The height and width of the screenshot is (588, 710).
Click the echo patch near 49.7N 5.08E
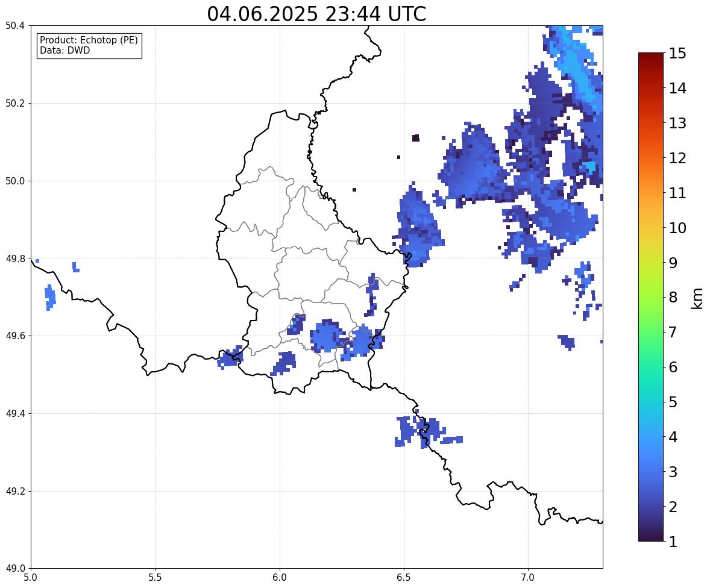[50, 298]
